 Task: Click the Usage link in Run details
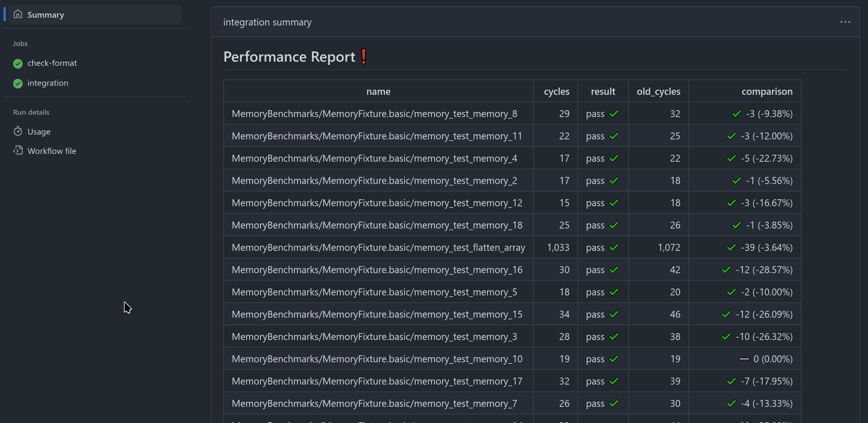click(x=39, y=131)
